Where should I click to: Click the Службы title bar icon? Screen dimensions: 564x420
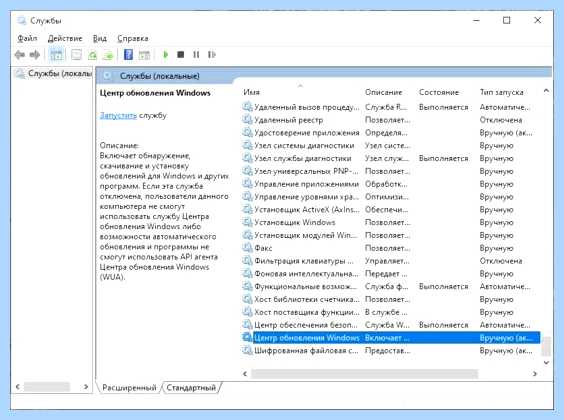click(x=22, y=21)
